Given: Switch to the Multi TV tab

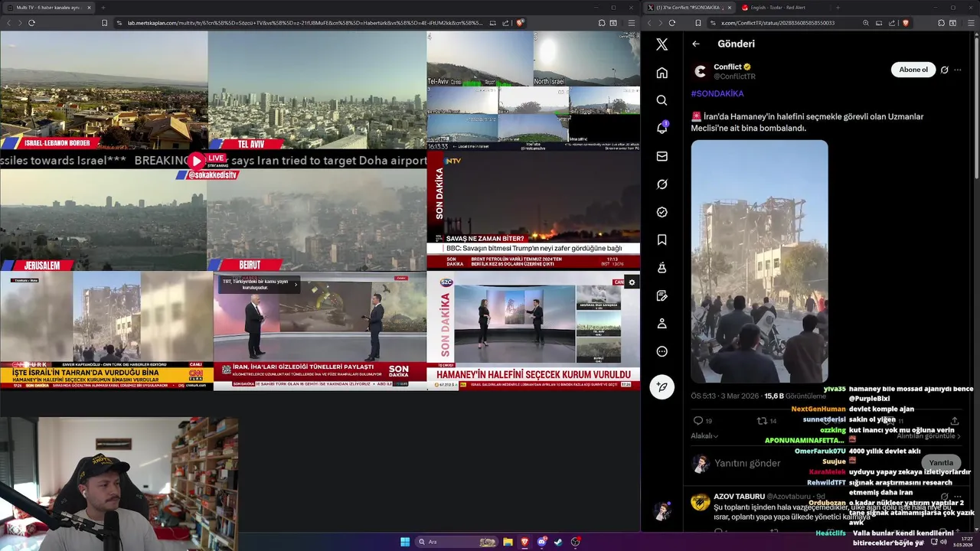Looking at the screenshot, I should point(47,8).
